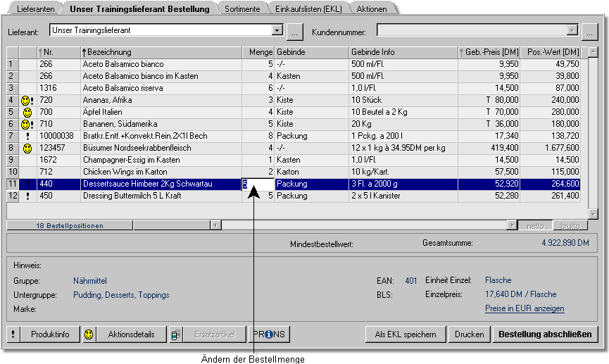The image size is (609, 364).
Task: Click the horizontal scrollbar right arrow
Action: click(512, 225)
